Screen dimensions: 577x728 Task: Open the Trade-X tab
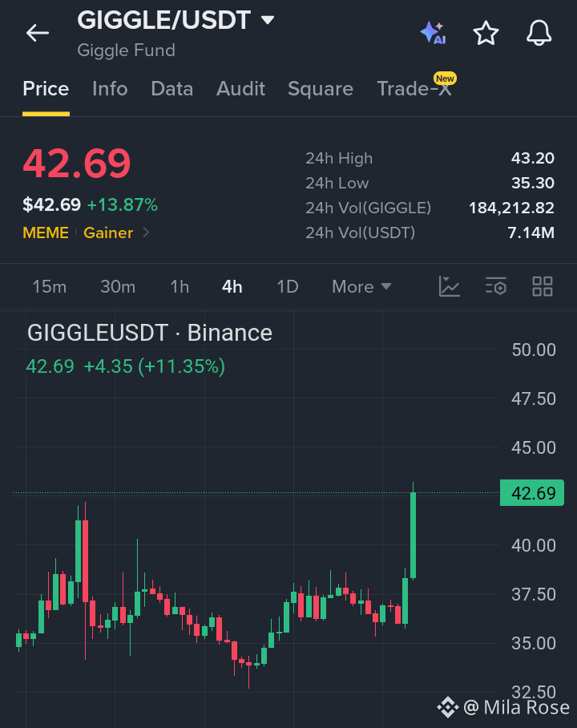click(x=414, y=89)
